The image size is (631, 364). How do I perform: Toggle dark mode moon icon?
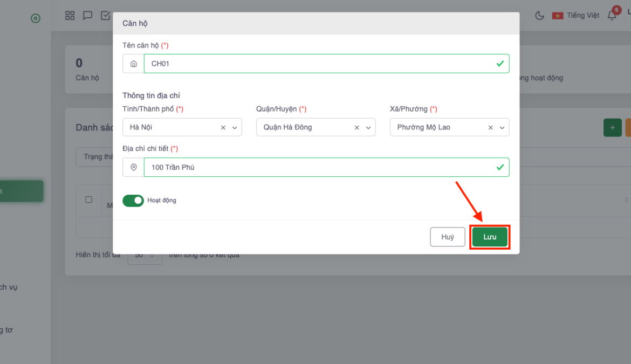pyautogui.click(x=539, y=16)
